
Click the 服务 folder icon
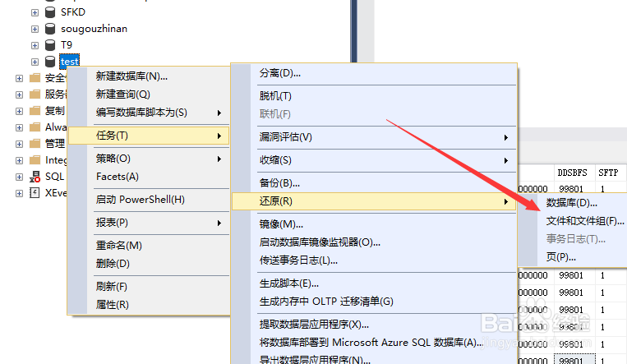(x=35, y=94)
